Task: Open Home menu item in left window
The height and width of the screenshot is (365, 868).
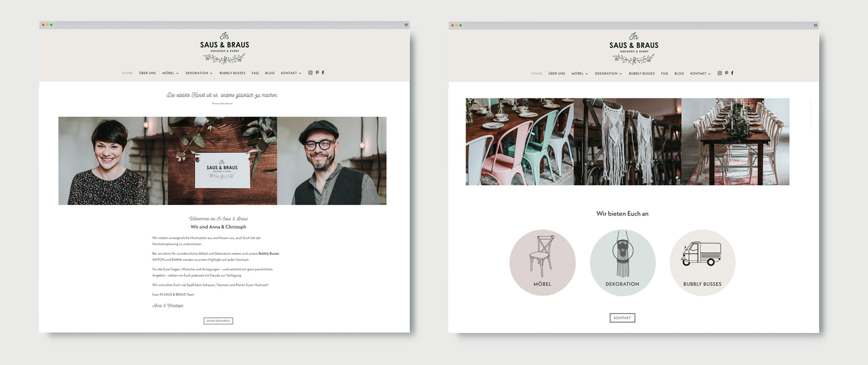Action: (127, 73)
